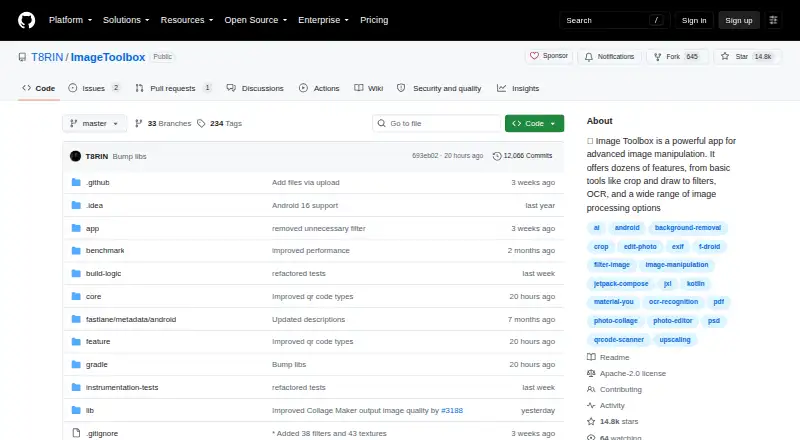Switch to the Wiki tab
The height and width of the screenshot is (440, 800).
point(369,88)
